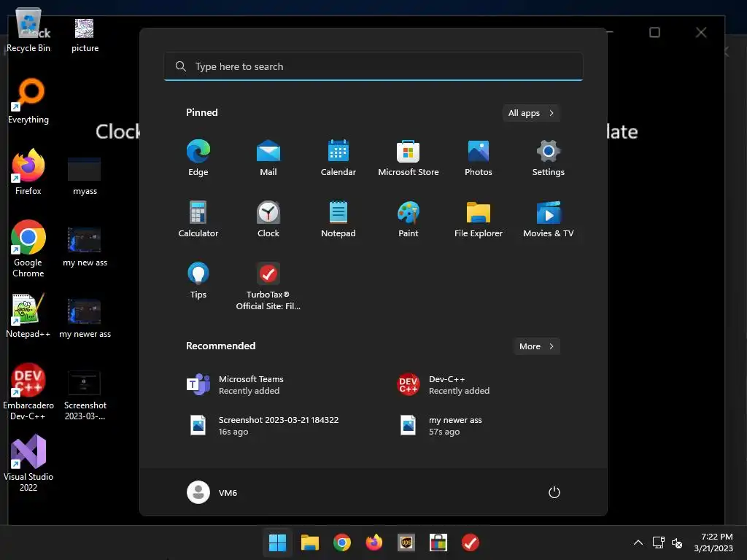The height and width of the screenshot is (560, 747).
Task: Launch Photos app
Action: [479, 157]
